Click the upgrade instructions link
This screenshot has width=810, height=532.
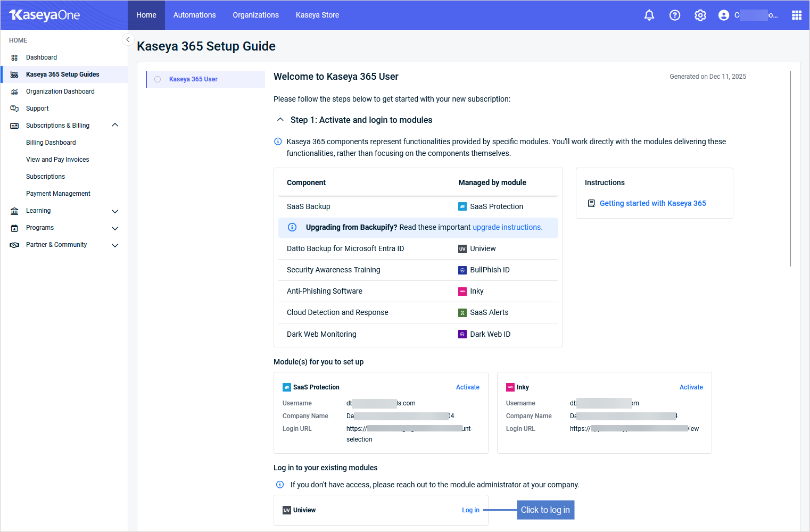click(x=507, y=227)
